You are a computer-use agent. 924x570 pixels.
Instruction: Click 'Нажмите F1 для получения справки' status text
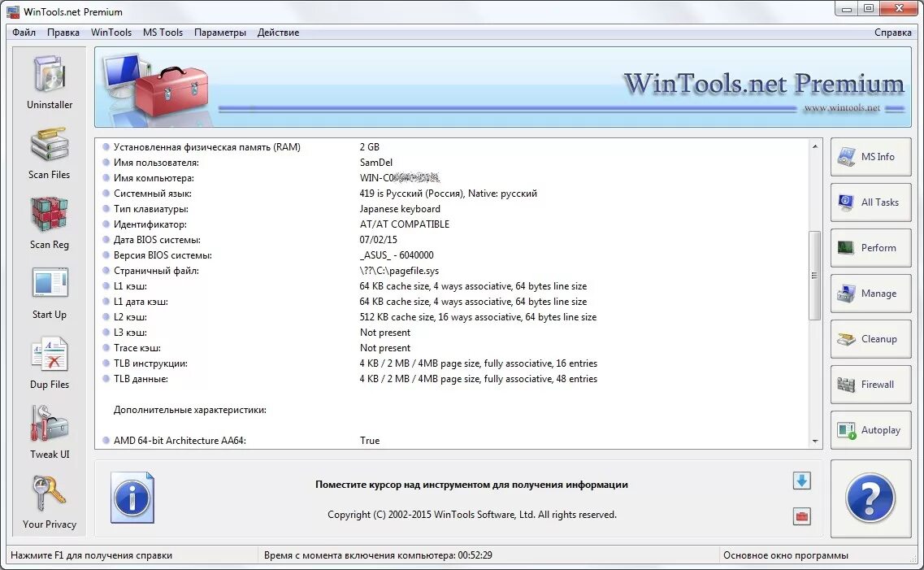pyautogui.click(x=91, y=555)
